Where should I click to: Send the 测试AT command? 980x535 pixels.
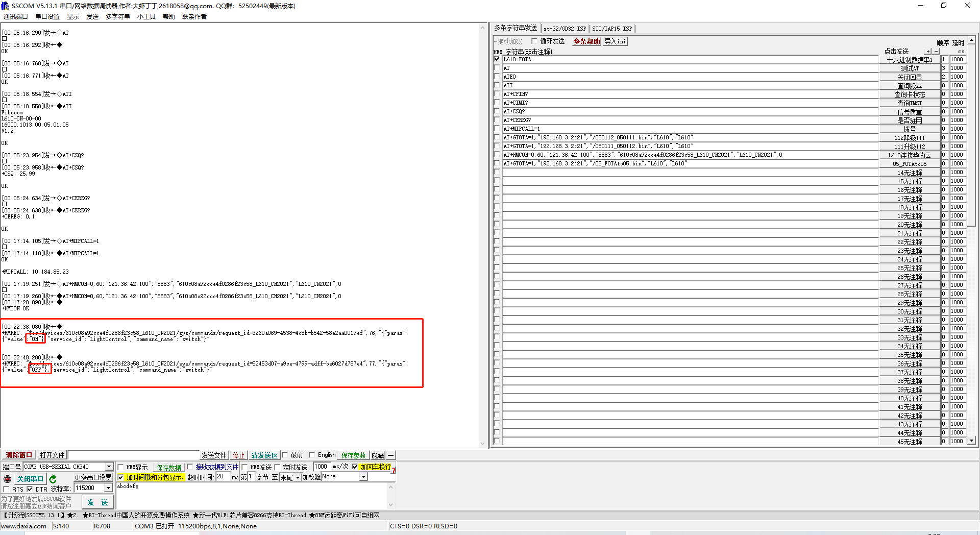[910, 68]
